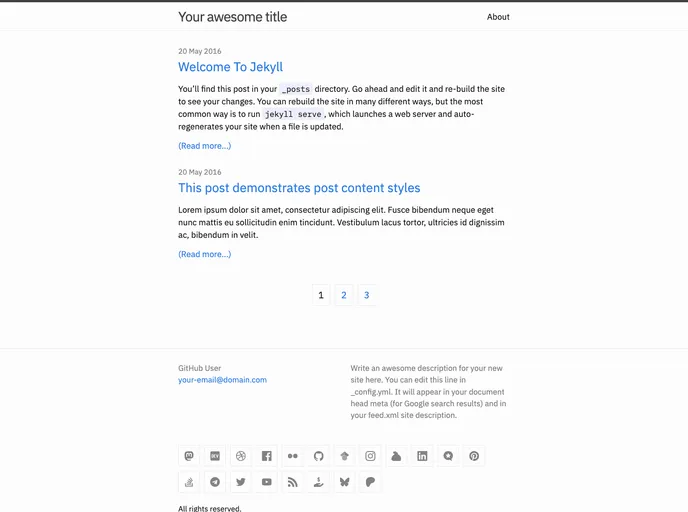Click the LinkedIn icon
Viewport: 688px width, 512px height.
coord(423,456)
